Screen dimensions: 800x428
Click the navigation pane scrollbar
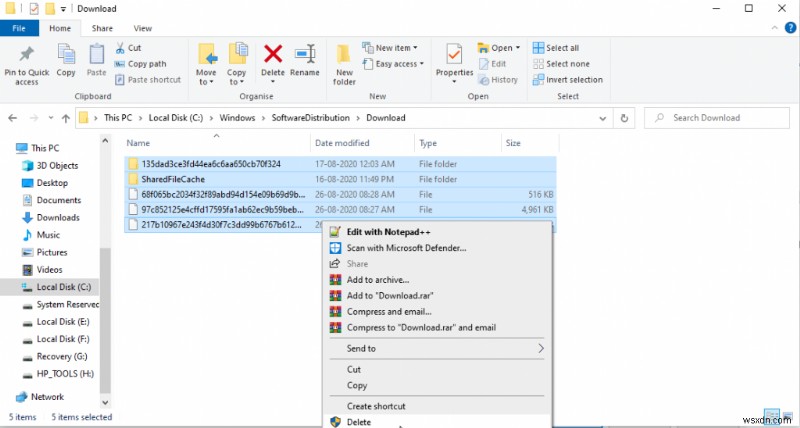coord(105,320)
